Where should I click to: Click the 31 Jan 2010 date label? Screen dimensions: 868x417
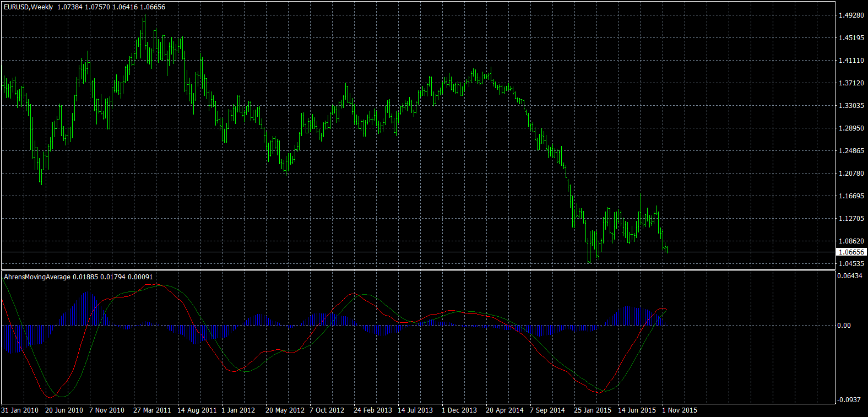click(x=20, y=410)
